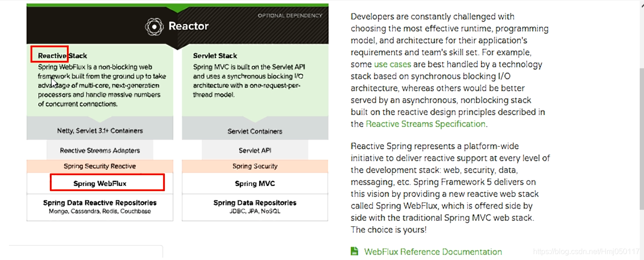Click the orange Spring Security layer

pos(255,166)
